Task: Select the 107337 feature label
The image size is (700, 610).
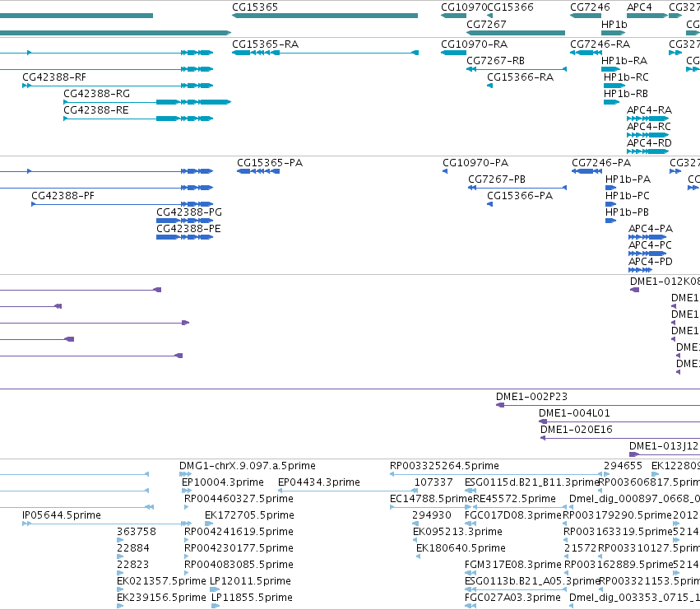Action: point(433,482)
